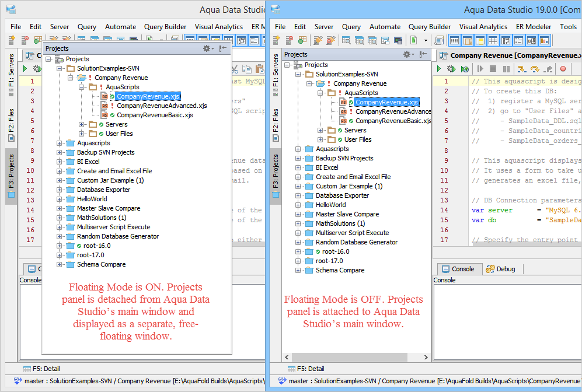The width and height of the screenshot is (582, 392).
Task: Click the register server icon in the right window toolbar
Action: pyautogui.click(x=277, y=40)
